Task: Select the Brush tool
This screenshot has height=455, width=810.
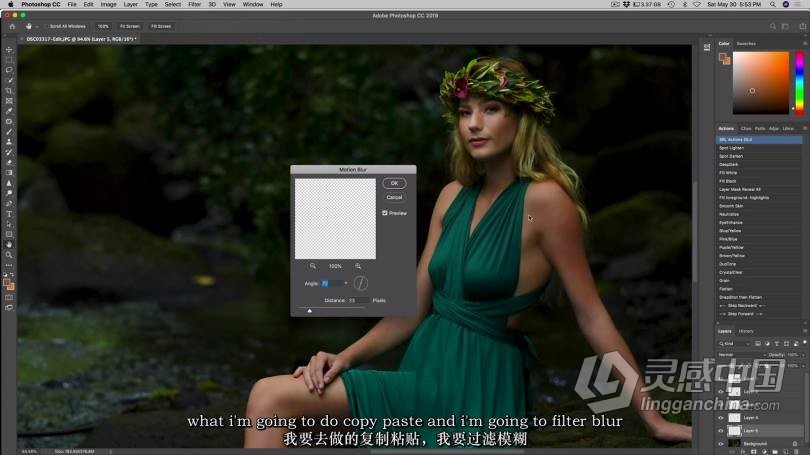Action: coord(9,132)
